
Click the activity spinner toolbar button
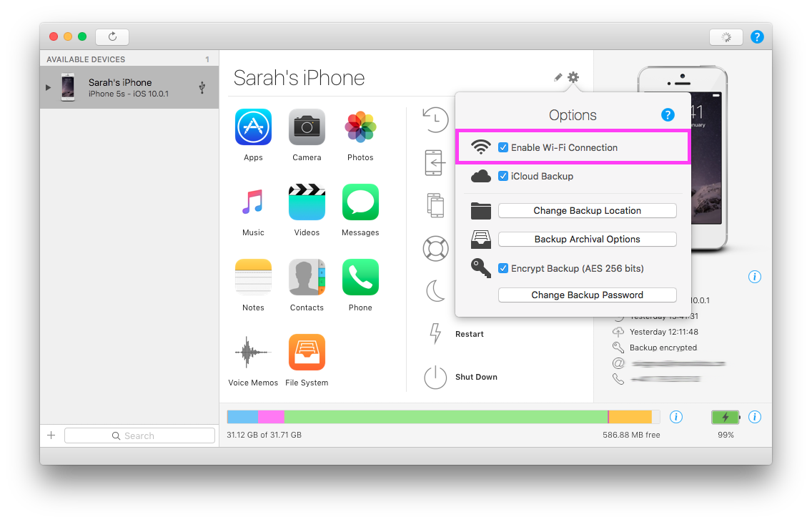[x=726, y=37]
